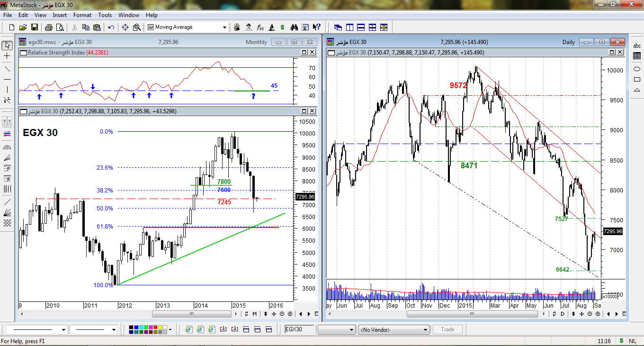Image resolution: width=644 pixels, height=346 pixels.
Task: Expand the color palette dropdown arrow
Action: (x=170, y=329)
